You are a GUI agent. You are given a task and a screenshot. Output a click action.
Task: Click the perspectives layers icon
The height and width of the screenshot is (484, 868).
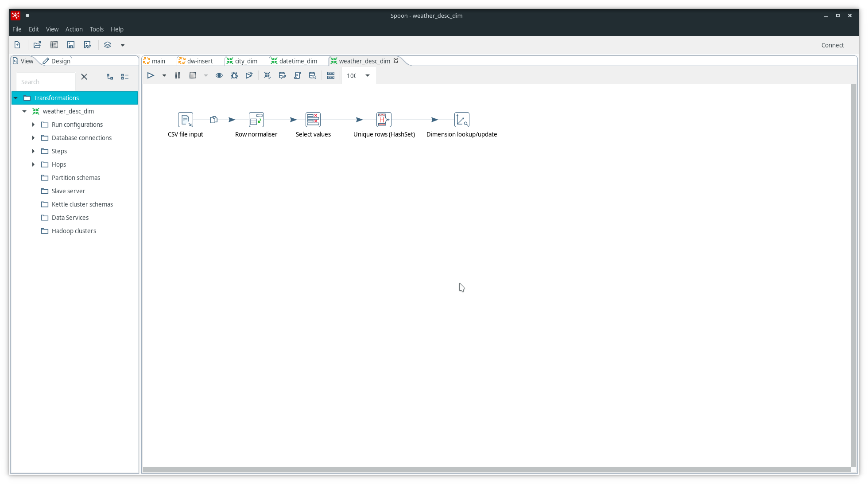click(108, 45)
